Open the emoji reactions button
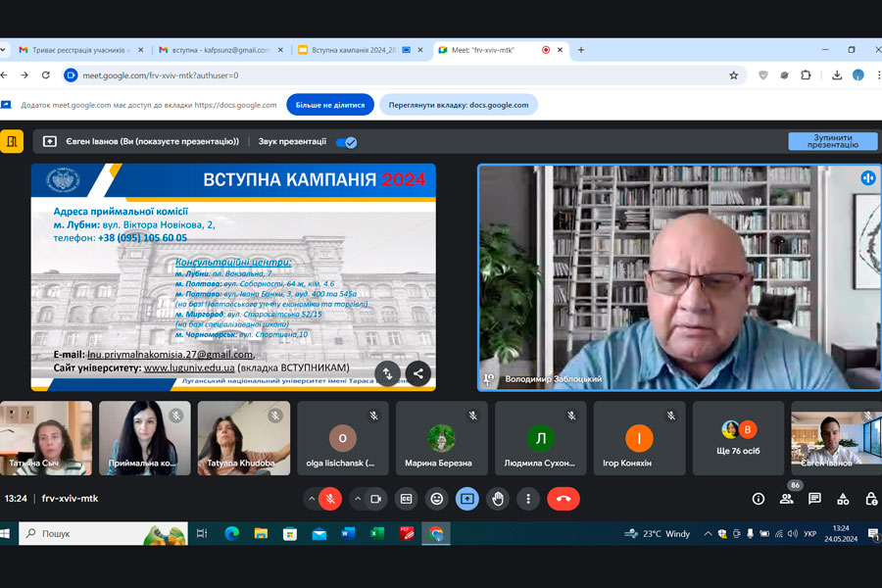The image size is (882, 588). [436, 499]
